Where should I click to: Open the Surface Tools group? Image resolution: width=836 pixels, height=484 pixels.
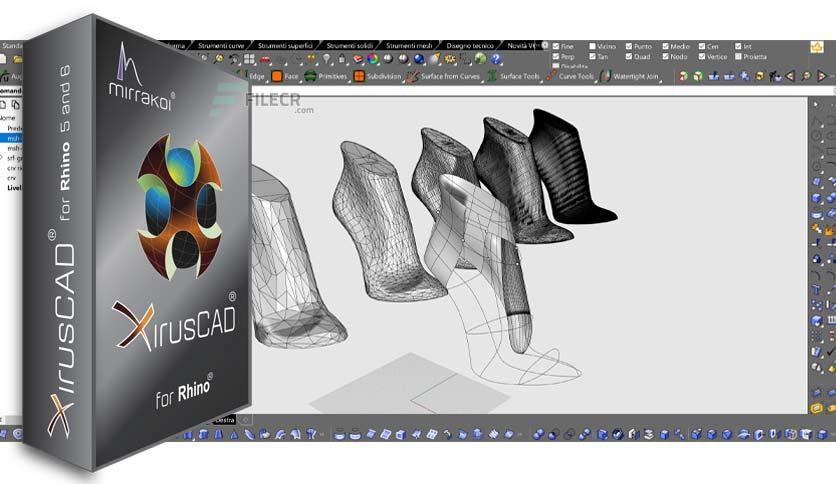(514, 76)
